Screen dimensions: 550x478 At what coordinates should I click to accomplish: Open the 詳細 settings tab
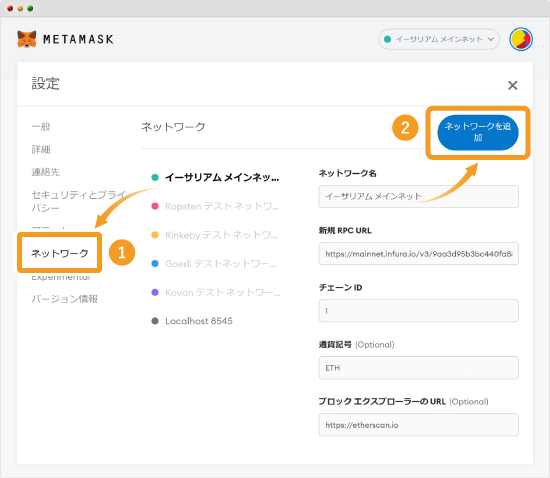pos(41,149)
